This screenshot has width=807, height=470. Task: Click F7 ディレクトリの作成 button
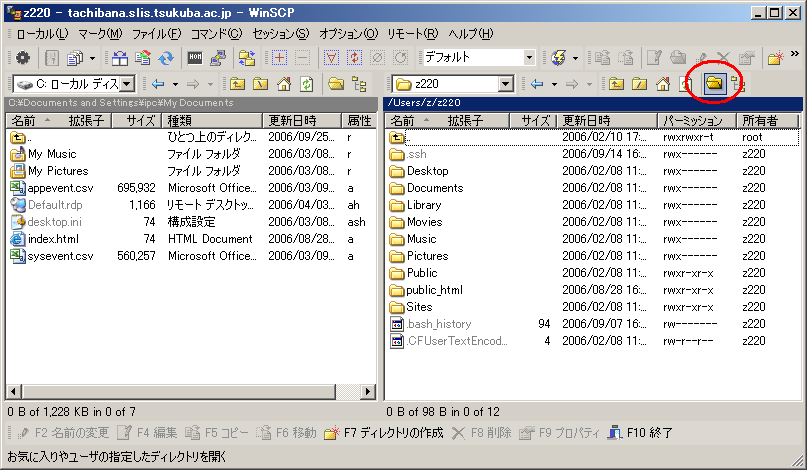[x=383, y=433]
